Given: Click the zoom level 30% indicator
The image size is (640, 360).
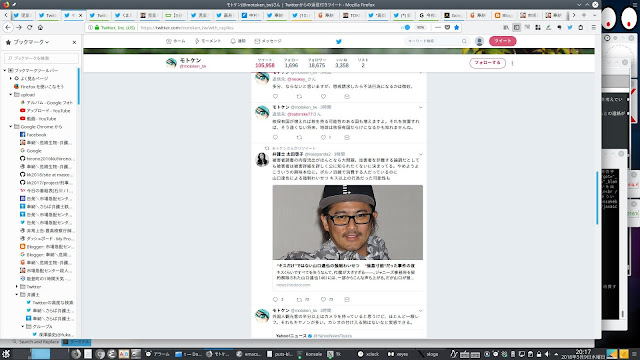Looking at the screenshot, I should tap(420, 28).
